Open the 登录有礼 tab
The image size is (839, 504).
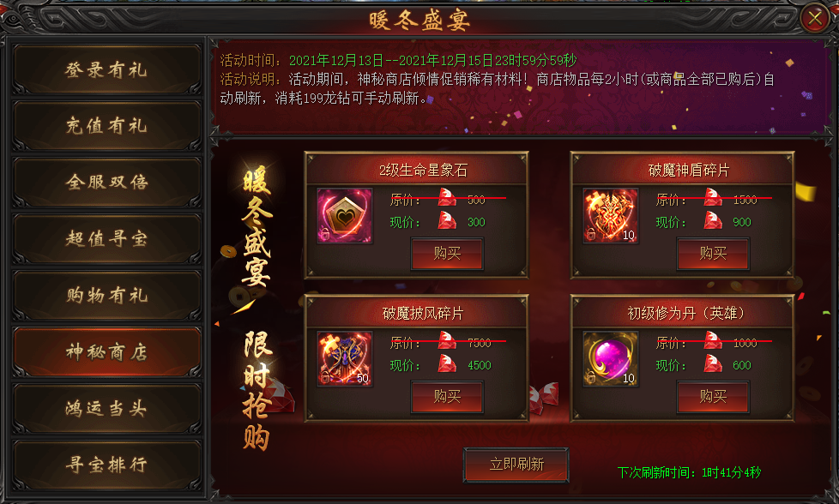click(x=106, y=70)
